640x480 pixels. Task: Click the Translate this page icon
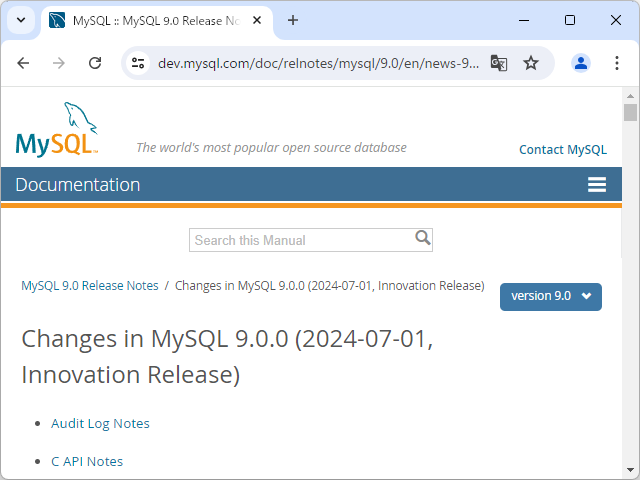tap(499, 63)
